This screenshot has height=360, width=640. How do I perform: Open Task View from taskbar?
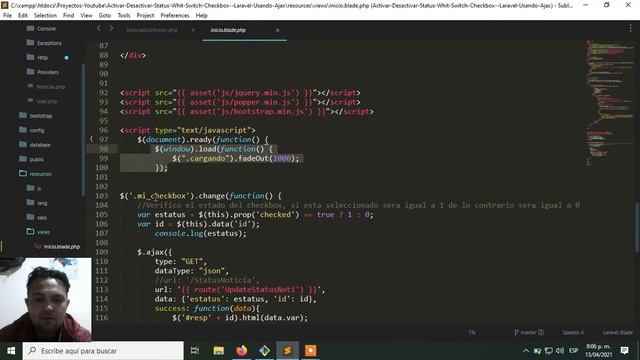pos(195,351)
